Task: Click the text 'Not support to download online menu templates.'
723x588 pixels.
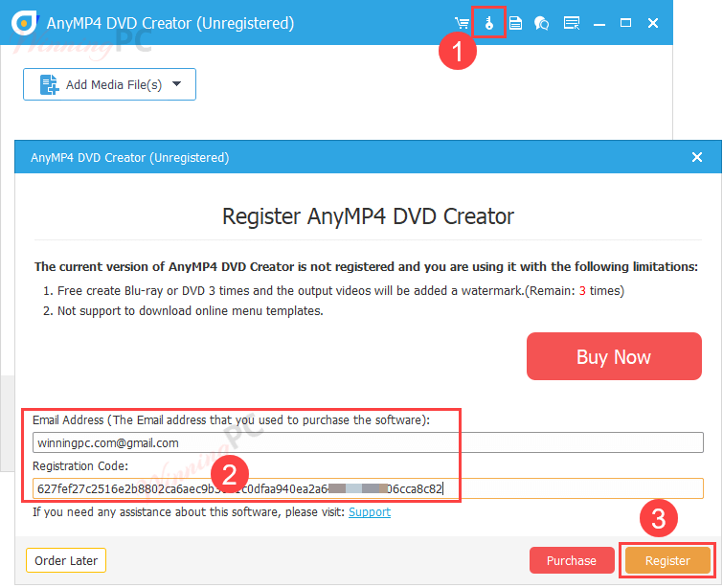Action: 190,311
